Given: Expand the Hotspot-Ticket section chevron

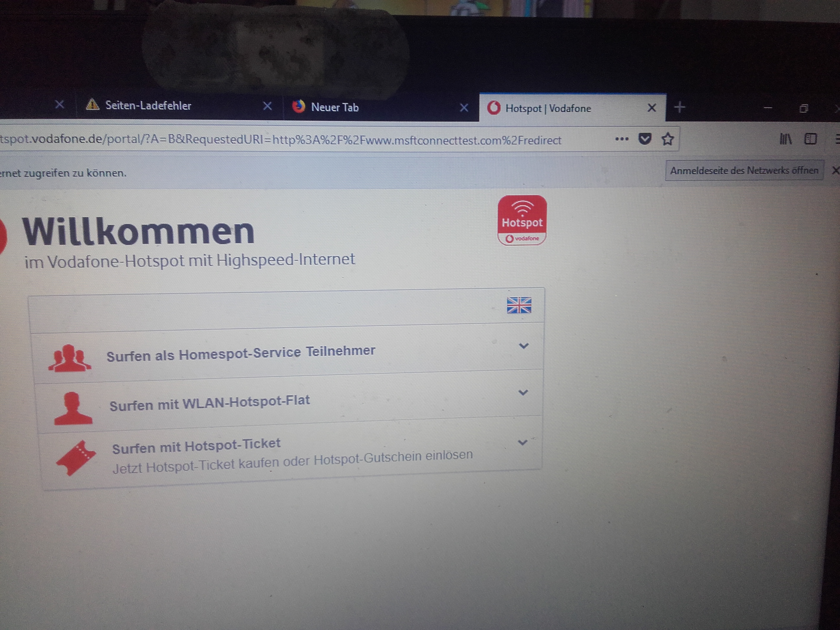Looking at the screenshot, I should [522, 442].
